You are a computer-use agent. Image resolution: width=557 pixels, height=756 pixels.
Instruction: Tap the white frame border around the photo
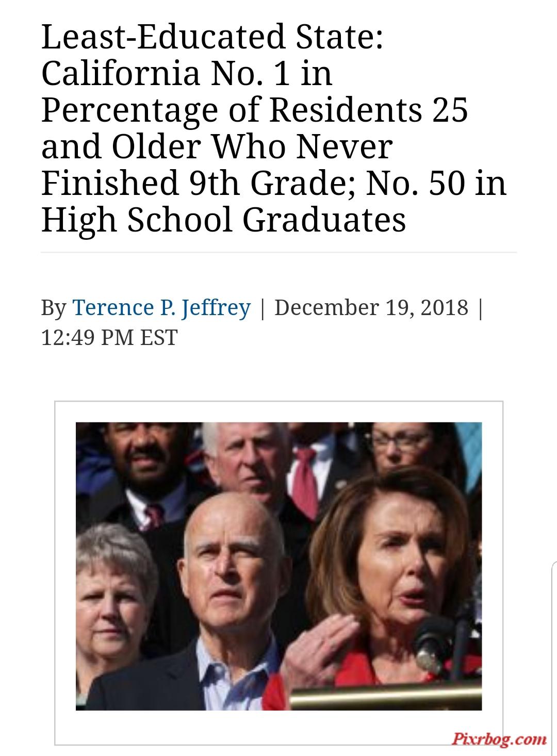click(x=278, y=411)
